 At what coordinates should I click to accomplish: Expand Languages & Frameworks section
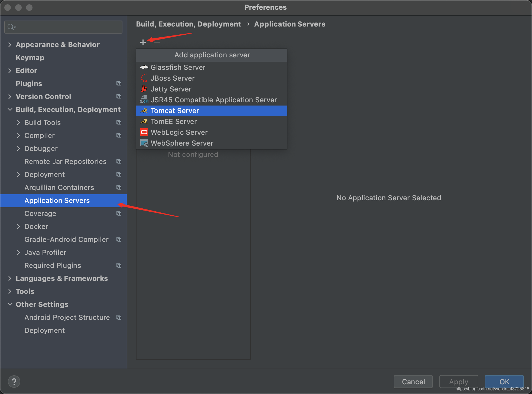(10, 278)
